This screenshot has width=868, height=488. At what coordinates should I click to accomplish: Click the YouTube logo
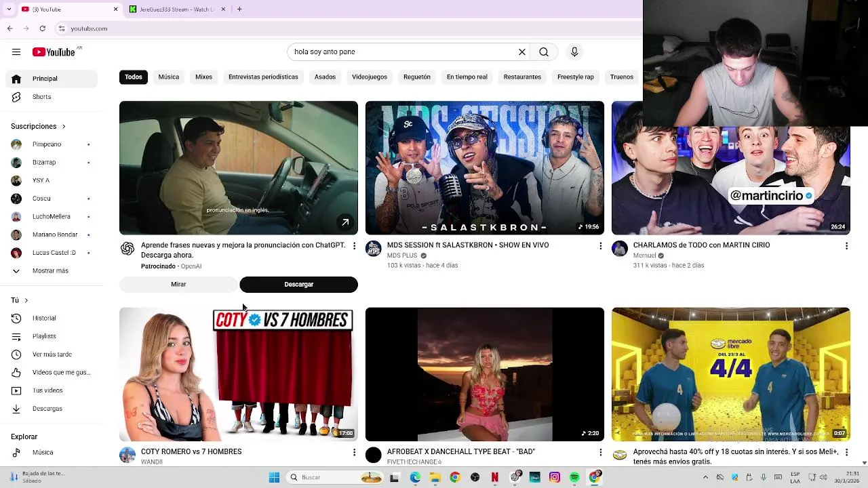54,52
